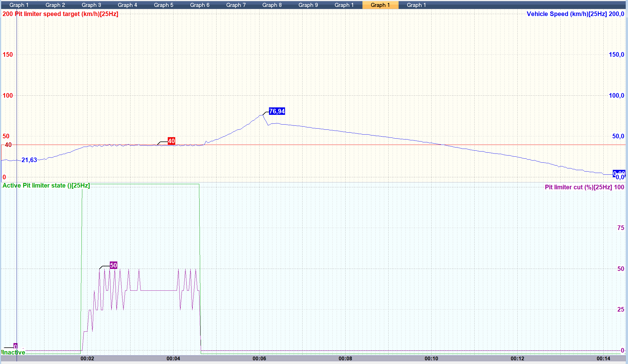628x364 pixels.
Task: Click the Pit limiter state channel label
Action: point(46,186)
